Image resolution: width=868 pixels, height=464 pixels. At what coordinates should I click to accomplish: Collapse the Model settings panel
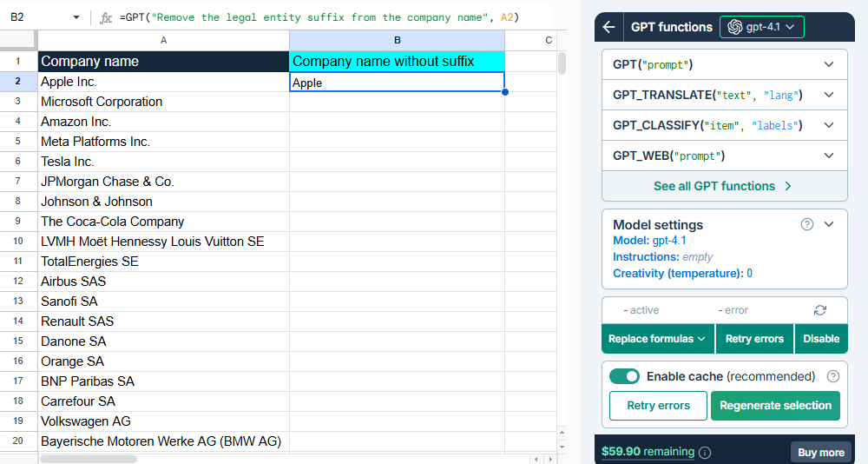(828, 224)
